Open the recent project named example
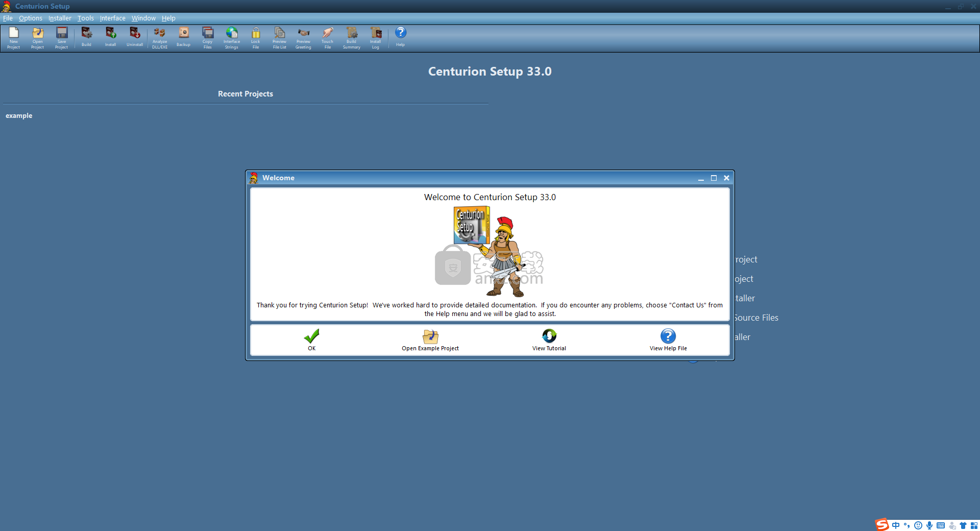The width and height of the screenshot is (980, 531). point(19,116)
